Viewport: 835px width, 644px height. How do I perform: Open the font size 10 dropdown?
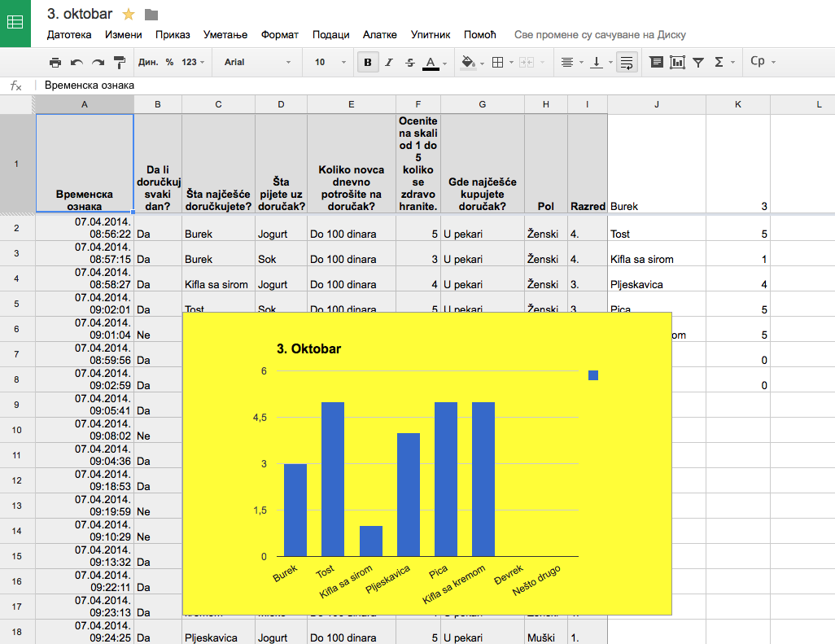(x=330, y=63)
